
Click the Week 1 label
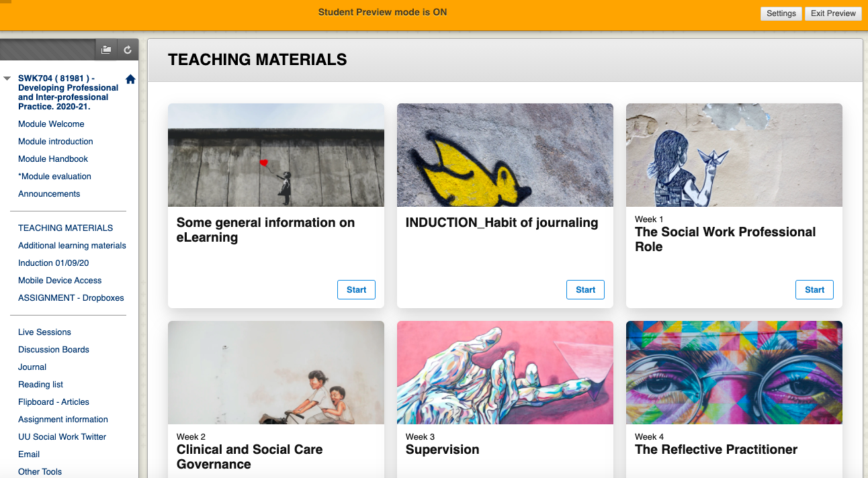(x=649, y=220)
